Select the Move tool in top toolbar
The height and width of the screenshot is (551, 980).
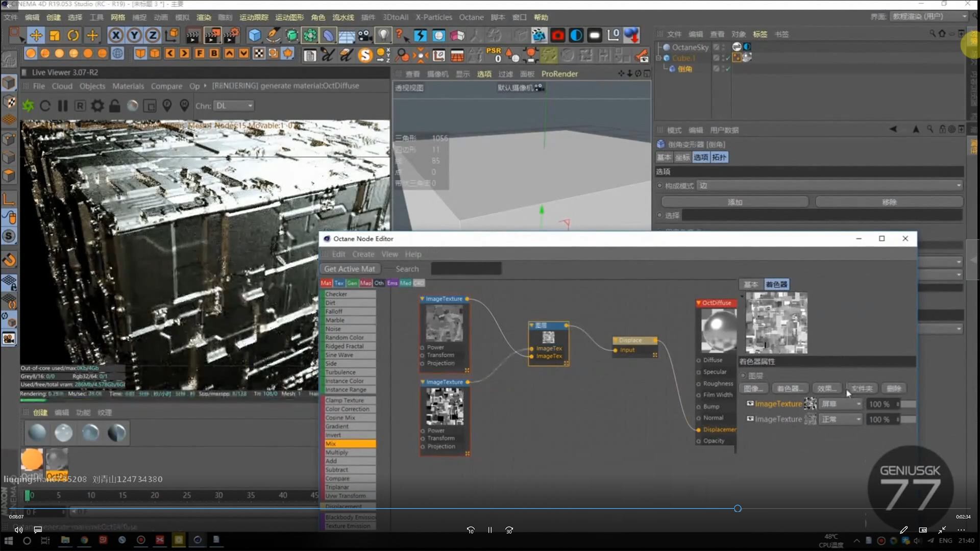(x=36, y=35)
